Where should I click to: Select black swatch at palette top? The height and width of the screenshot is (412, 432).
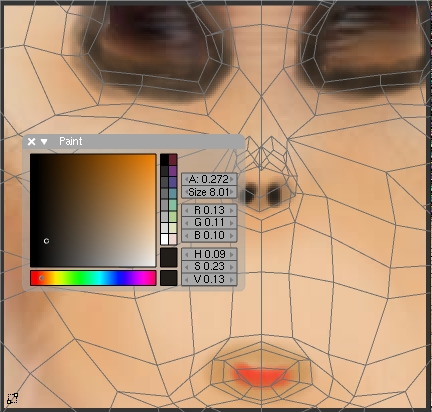coord(164,160)
